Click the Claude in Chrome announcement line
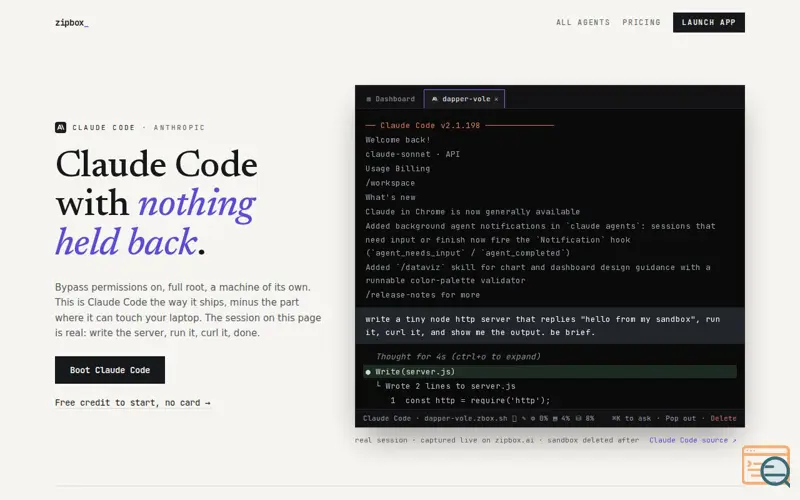800x500 pixels. click(x=472, y=212)
